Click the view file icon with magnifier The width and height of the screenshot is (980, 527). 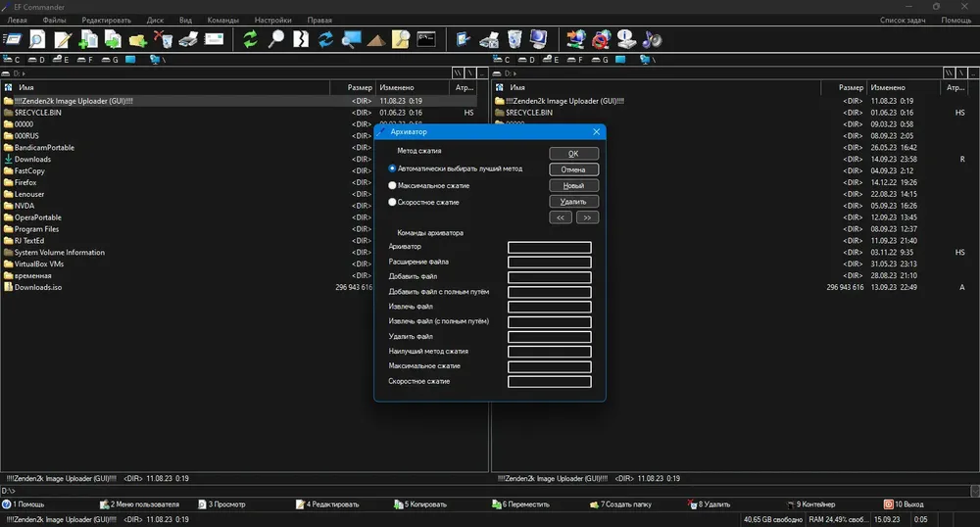[x=37, y=39]
